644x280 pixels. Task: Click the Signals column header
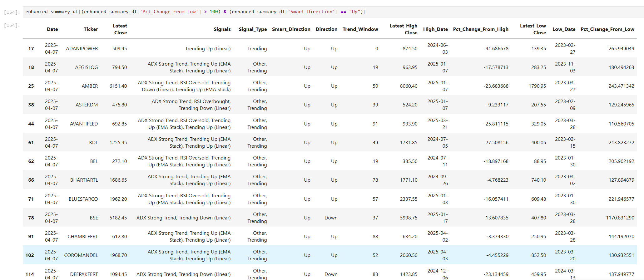[x=222, y=29]
